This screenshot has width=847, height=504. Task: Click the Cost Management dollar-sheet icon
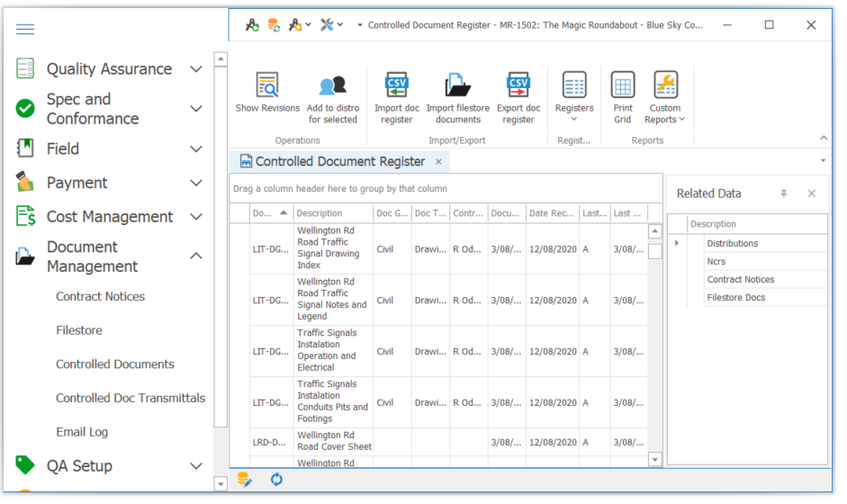(25, 216)
